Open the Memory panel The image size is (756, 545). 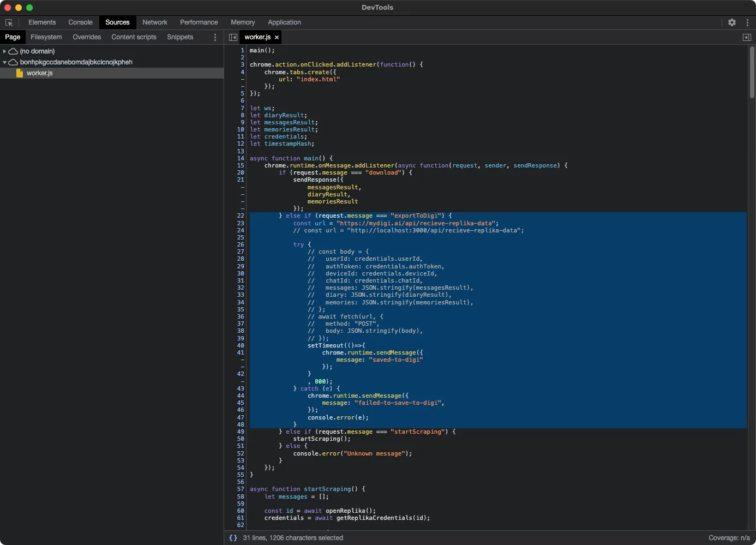click(243, 22)
